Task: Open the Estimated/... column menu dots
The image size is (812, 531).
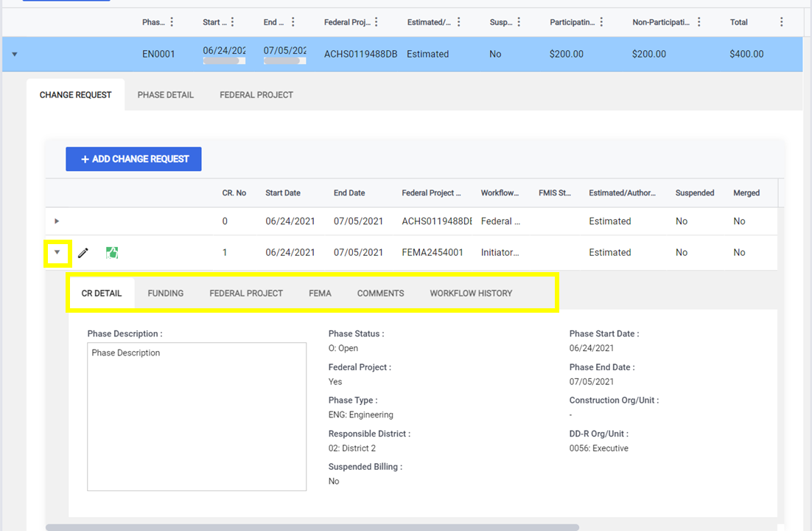Action: pyautogui.click(x=459, y=22)
